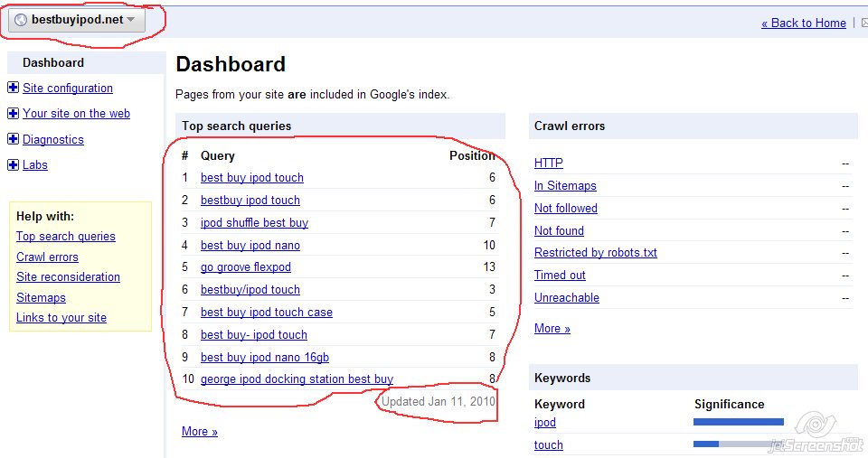The width and height of the screenshot is (868, 458).
Task: Expand Site configuration plus icon
Action: coord(13,88)
